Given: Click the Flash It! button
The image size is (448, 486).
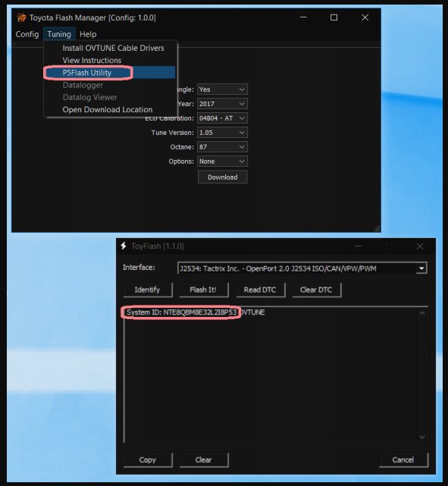Looking at the screenshot, I should tap(203, 290).
